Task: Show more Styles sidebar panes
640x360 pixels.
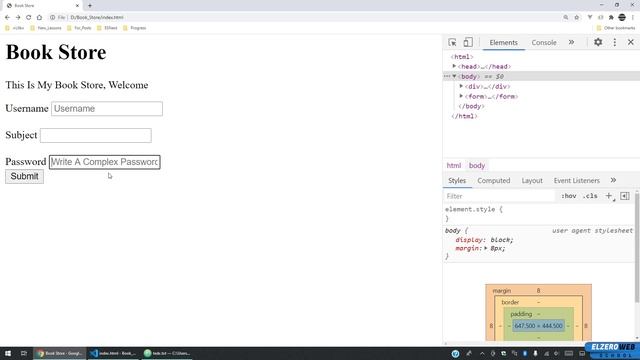Action: [x=613, y=180]
